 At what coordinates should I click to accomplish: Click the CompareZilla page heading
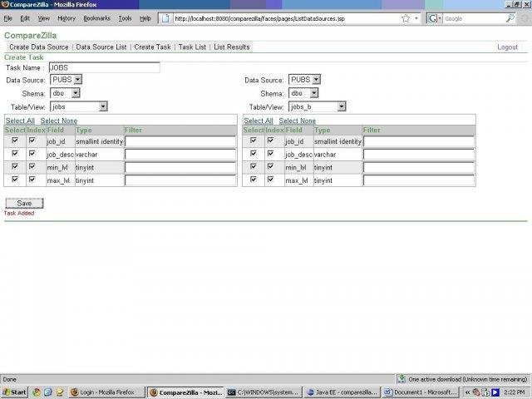[x=31, y=35]
